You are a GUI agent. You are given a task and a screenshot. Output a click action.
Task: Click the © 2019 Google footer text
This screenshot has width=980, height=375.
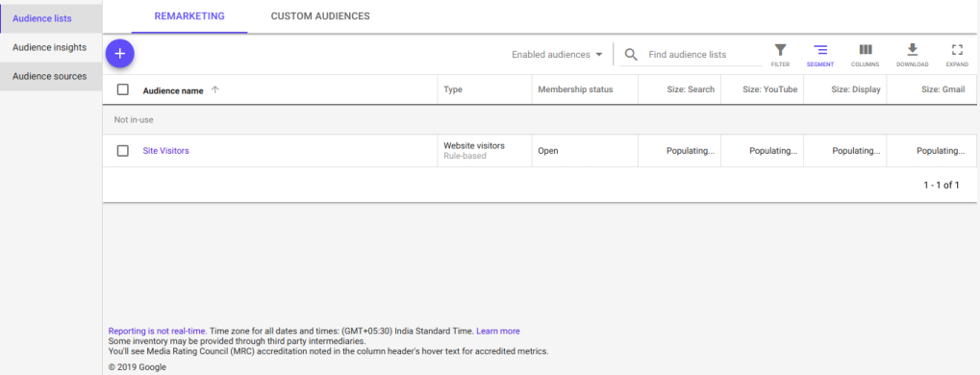[x=137, y=367]
